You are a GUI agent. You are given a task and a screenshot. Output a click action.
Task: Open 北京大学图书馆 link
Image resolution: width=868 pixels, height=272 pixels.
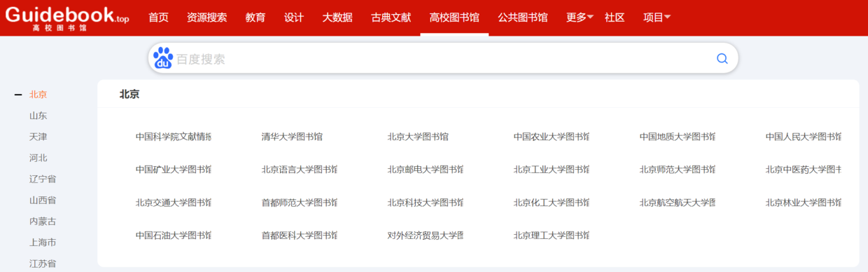[x=418, y=137]
